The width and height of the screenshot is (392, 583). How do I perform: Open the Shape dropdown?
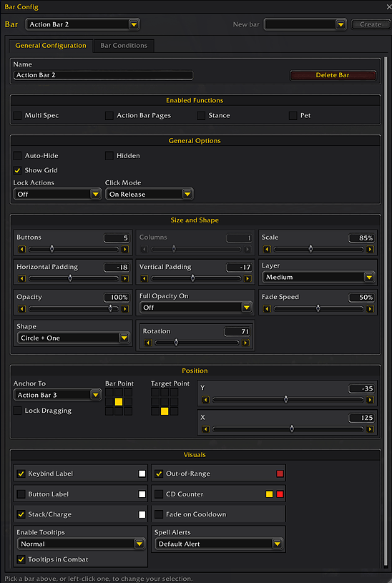[x=73, y=338]
